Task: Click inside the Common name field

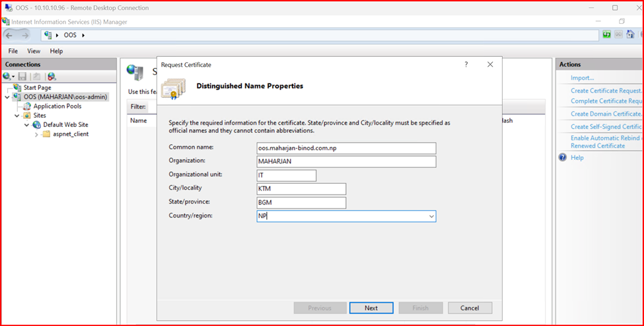Action: 346,148
